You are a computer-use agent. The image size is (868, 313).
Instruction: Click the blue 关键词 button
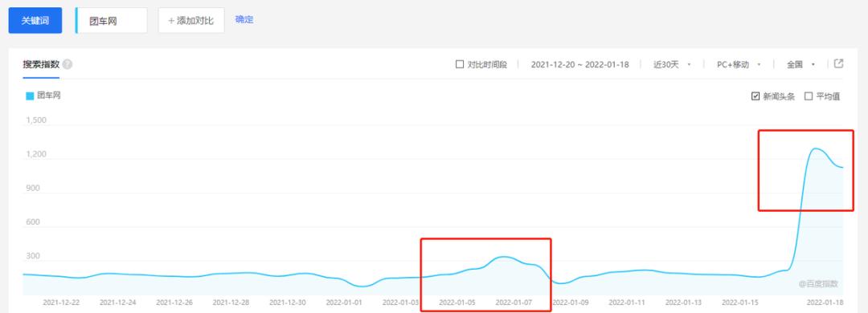[35, 20]
